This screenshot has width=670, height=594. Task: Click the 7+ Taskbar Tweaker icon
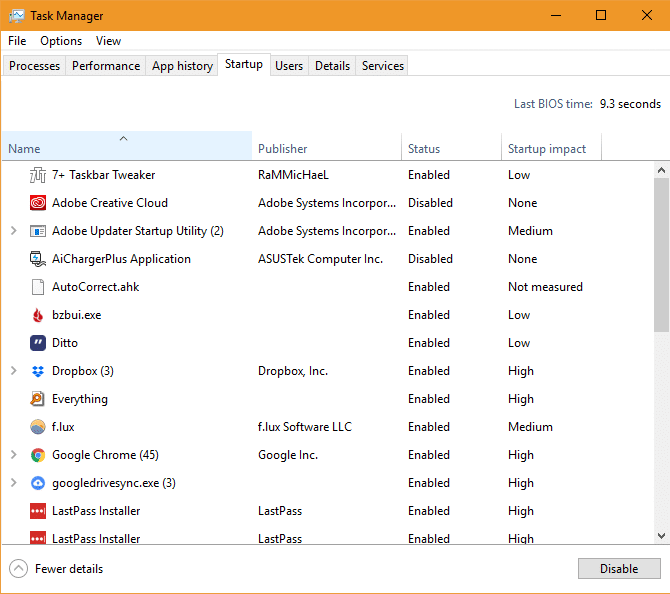38,175
